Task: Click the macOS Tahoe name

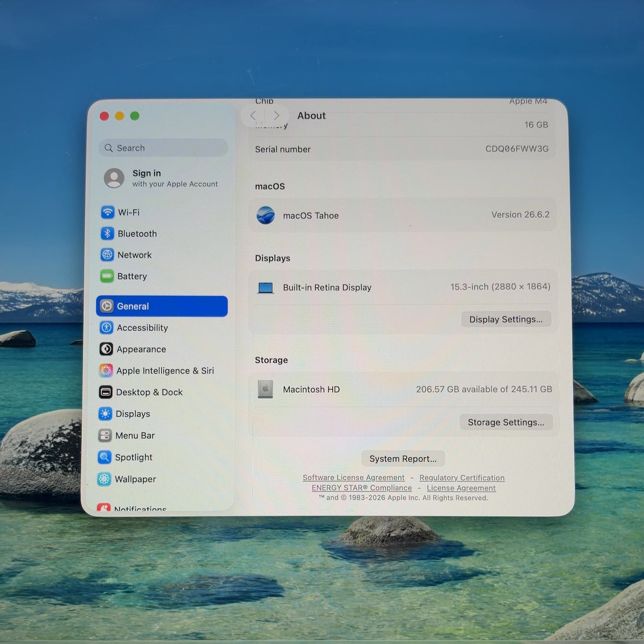Action: pyautogui.click(x=311, y=216)
